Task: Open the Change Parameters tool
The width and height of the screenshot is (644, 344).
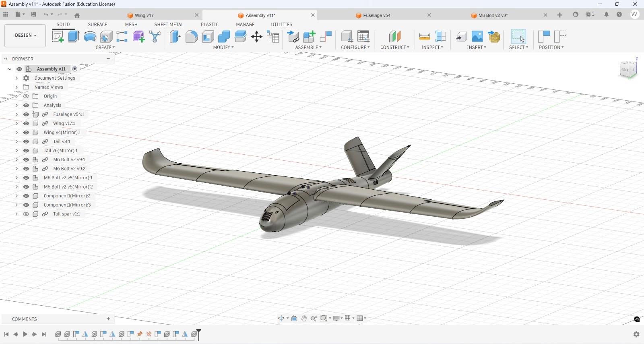Action: (273, 37)
